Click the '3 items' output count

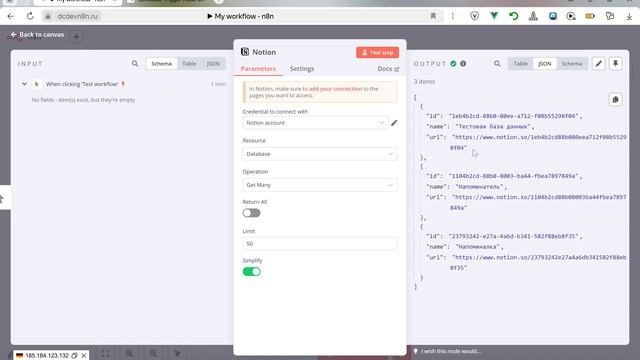424,82
